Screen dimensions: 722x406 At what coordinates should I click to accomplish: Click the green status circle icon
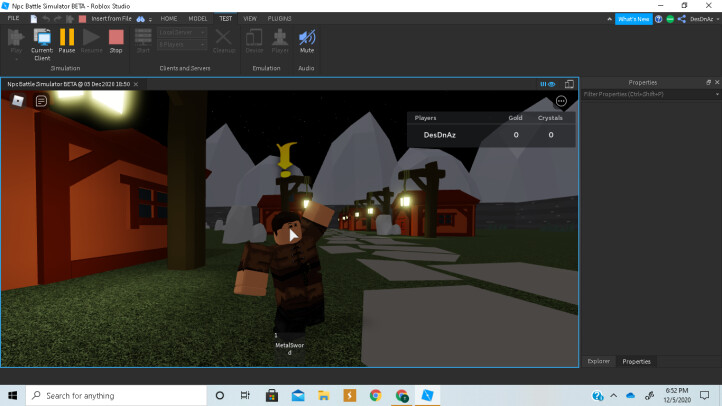pos(670,19)
